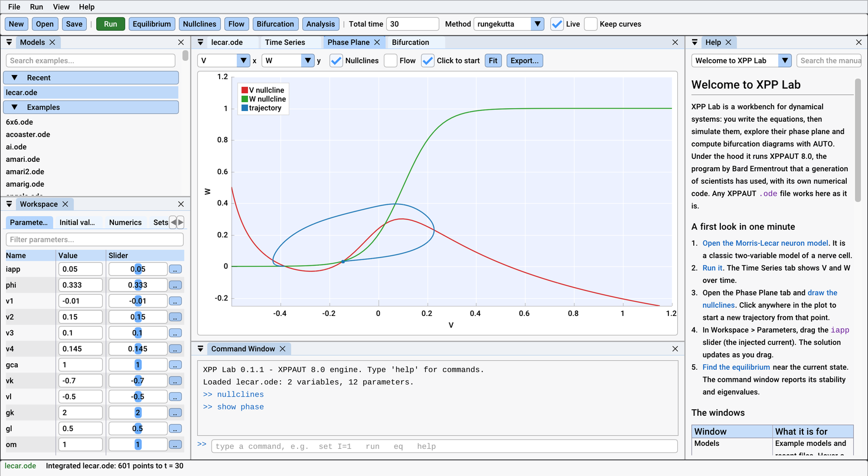
Task: Click the '..' range button for vk
Action: point(175,381)
